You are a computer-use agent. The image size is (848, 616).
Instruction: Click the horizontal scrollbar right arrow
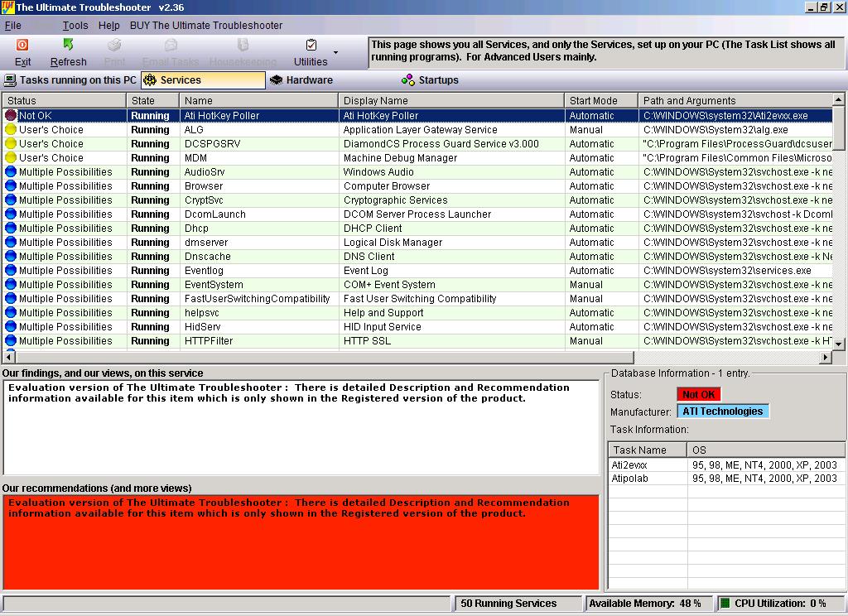826,357
